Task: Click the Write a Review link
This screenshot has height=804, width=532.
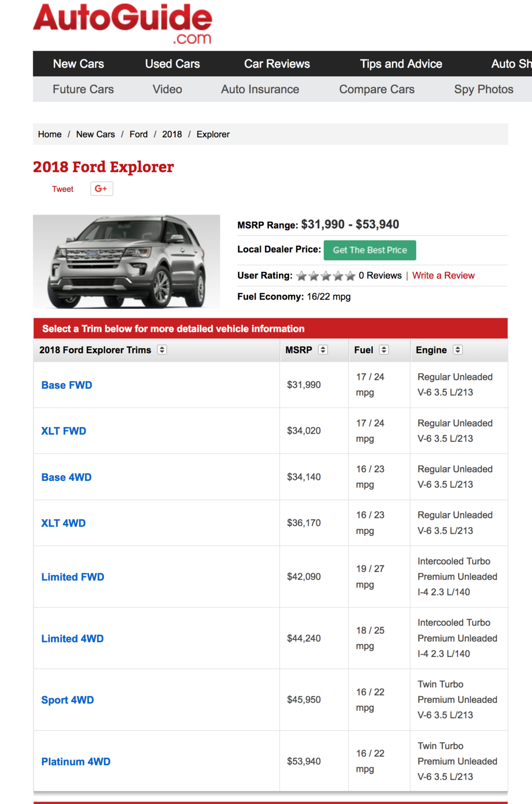Action: tap(444, 275)
